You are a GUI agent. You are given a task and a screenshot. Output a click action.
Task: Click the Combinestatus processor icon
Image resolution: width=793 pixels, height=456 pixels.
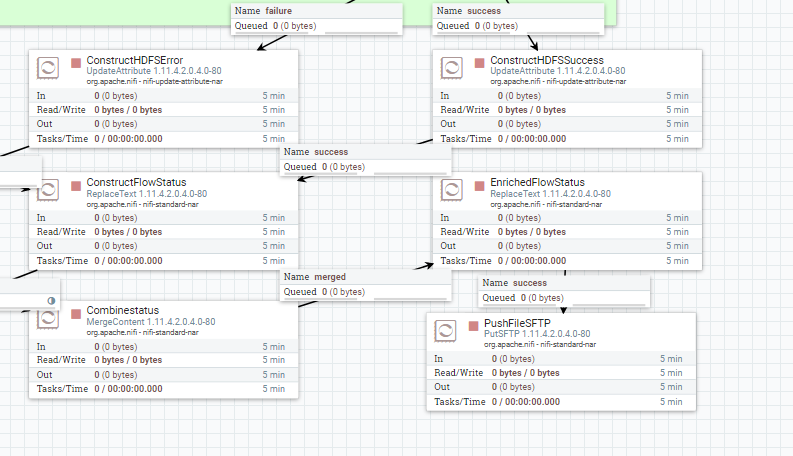click(48, 319)
